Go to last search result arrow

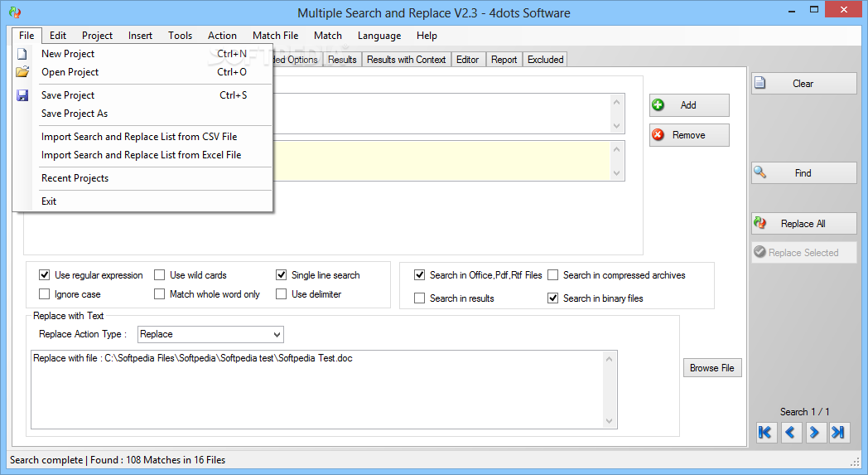tap(839, 433)
